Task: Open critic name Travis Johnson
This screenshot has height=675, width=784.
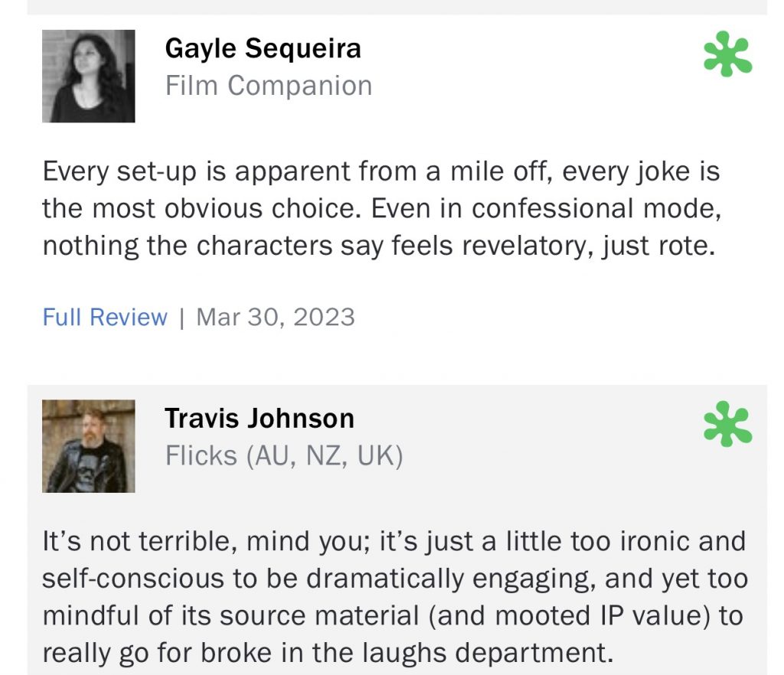Action: [260, 419]
